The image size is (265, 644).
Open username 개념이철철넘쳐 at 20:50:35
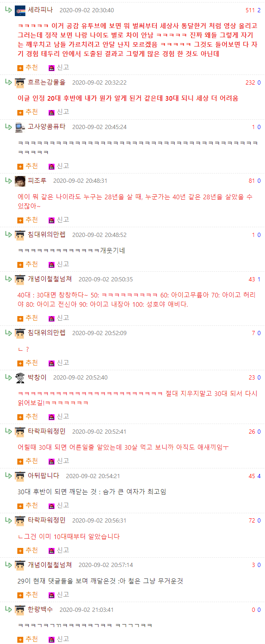point(50,279)
